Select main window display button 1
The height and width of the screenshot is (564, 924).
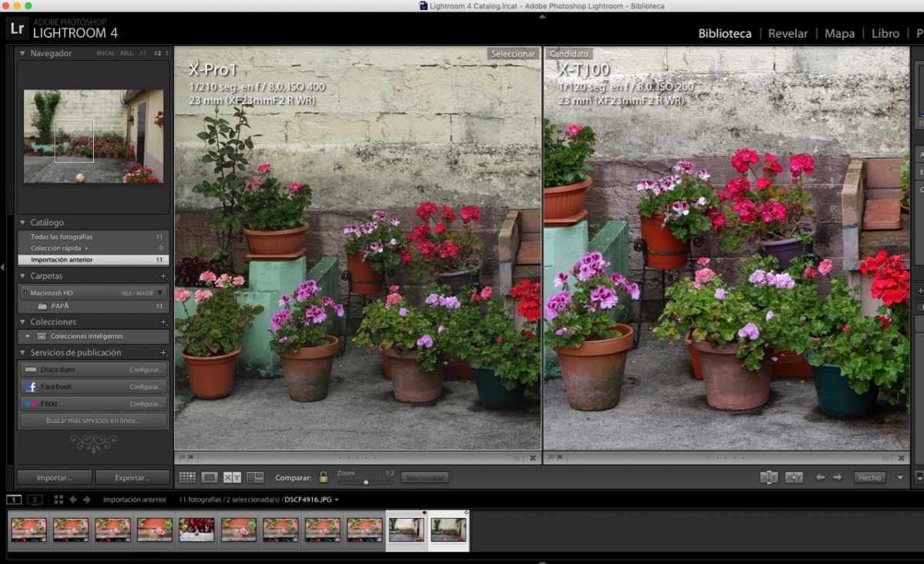pos(14,499)
